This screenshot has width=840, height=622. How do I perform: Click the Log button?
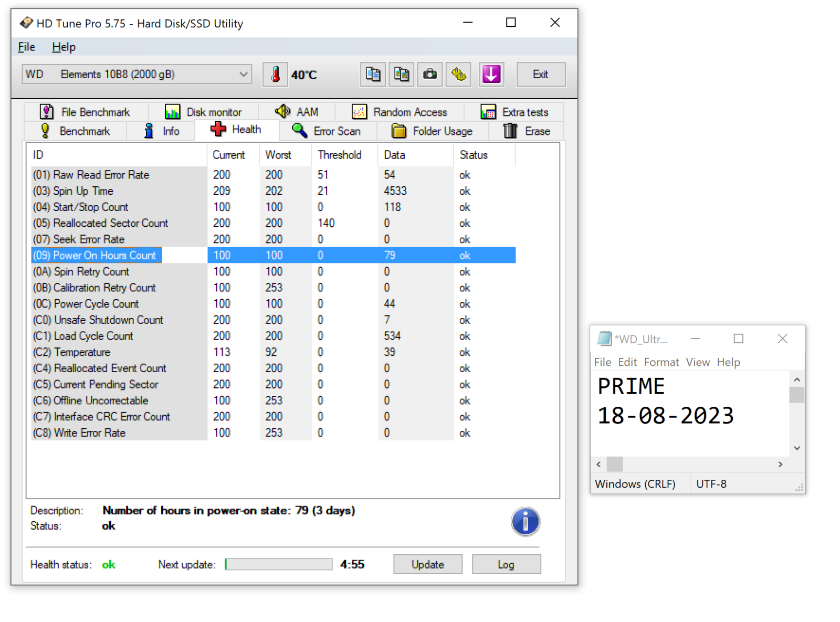point(506,564)
